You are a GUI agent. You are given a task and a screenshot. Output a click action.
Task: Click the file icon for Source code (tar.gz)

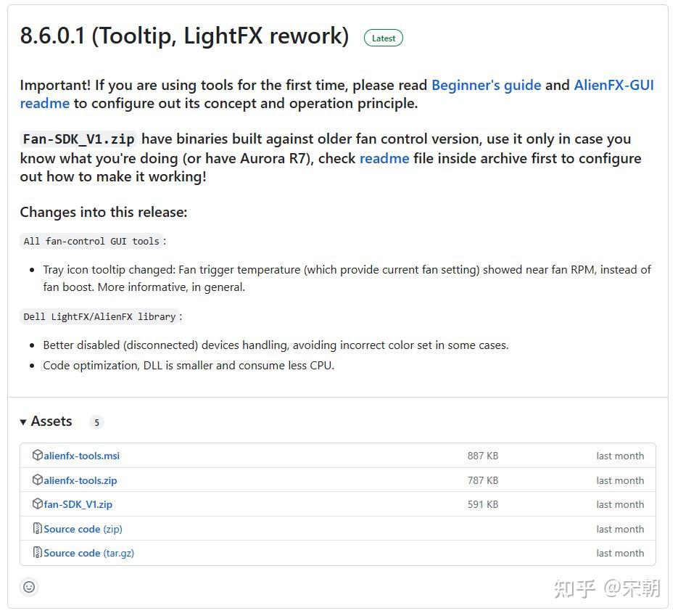pyautogui.click(x=38, y=553)
